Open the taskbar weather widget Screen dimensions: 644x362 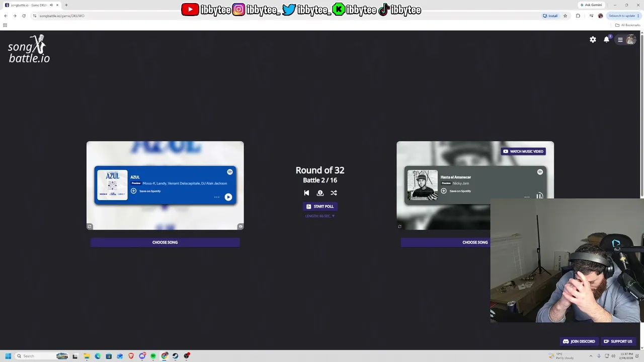[561, 356]
